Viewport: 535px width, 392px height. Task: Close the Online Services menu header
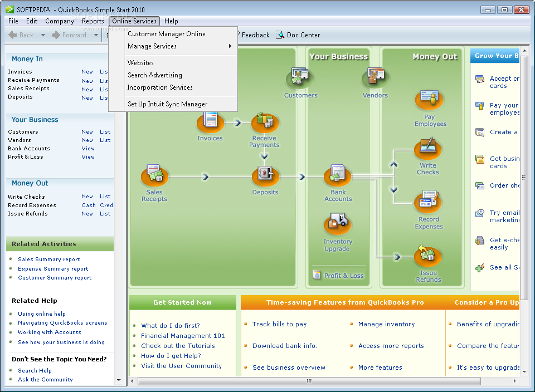coord(134,21)
